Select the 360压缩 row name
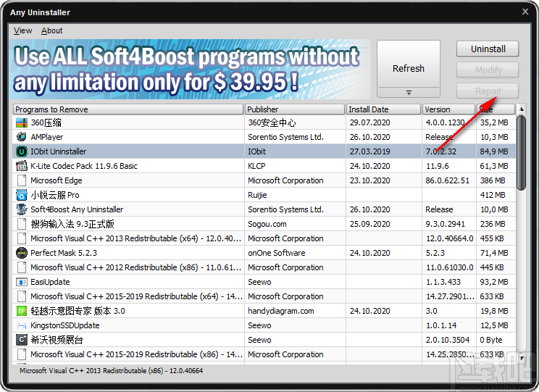The image size is (539, 392). click(46, 122)
